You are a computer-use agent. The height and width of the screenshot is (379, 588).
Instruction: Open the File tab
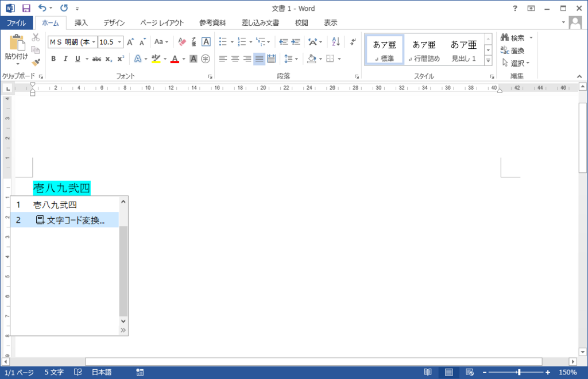tap(17, 23)
